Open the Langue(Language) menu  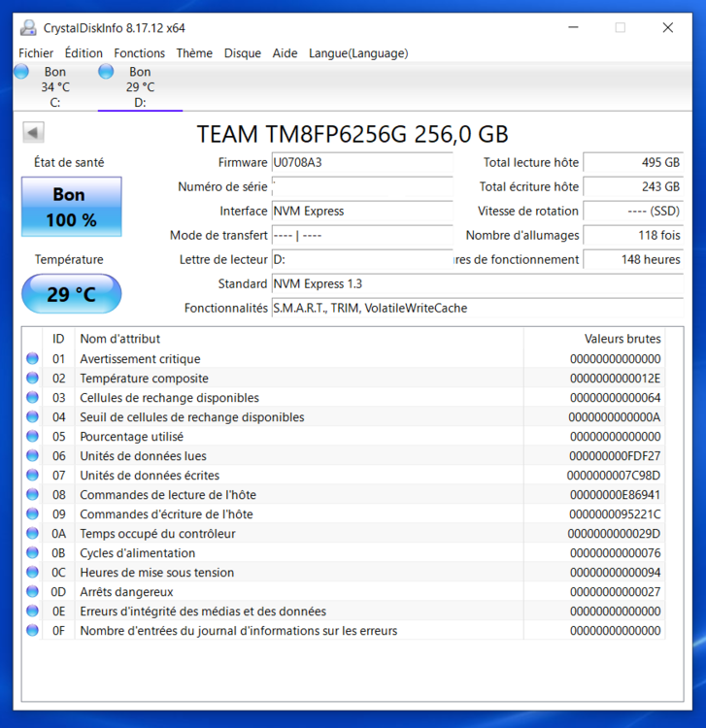[x=358, y=53]
